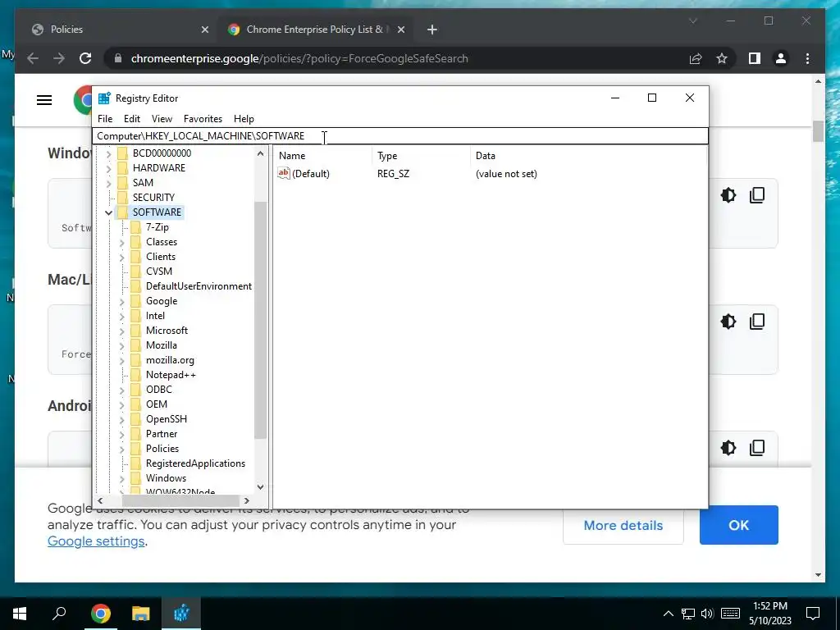Open Chrome three-dot menu
Viewport: 840px width, 630px height.
pos(807,58)
